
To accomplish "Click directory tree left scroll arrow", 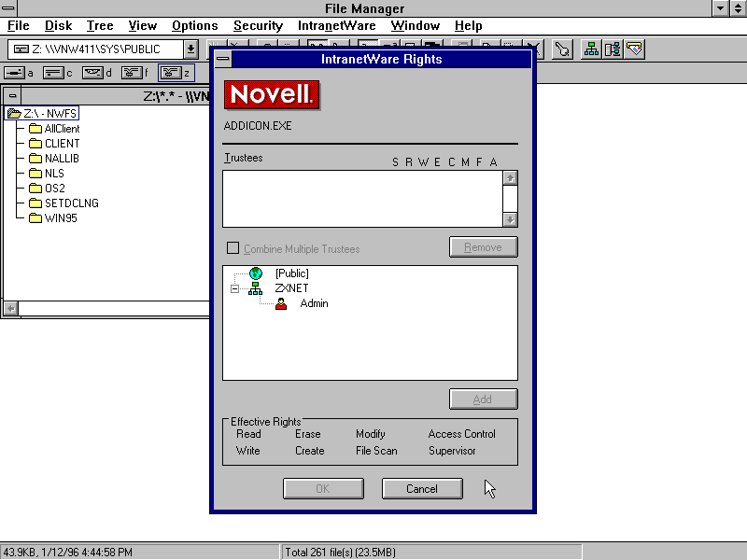I will point(11,308).
